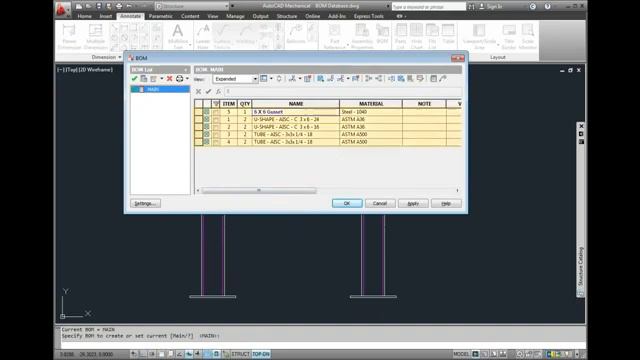
Task: Click the BOM formula input field
Action: [343, 92]
